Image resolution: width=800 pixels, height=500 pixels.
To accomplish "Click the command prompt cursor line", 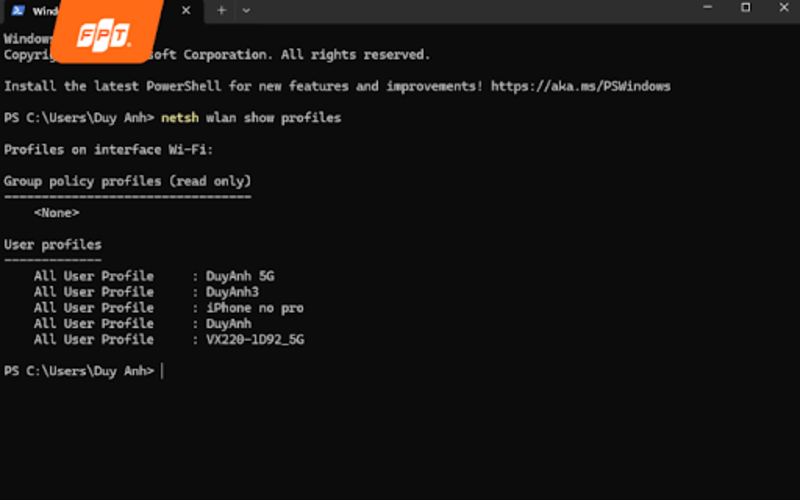I will tap(161, 371).
